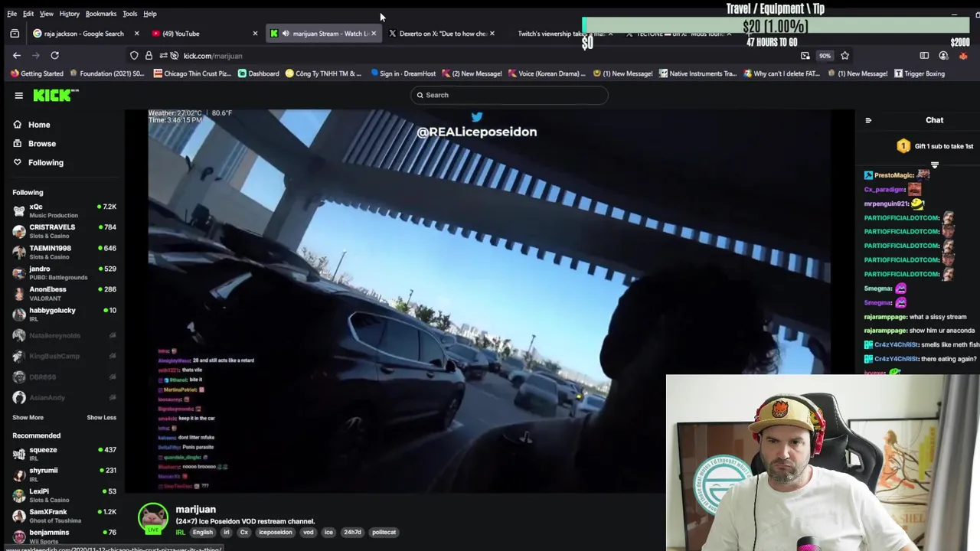Click the Kick logo
The width and height of the screenshot is (980, 551).
tap(56, 95)
